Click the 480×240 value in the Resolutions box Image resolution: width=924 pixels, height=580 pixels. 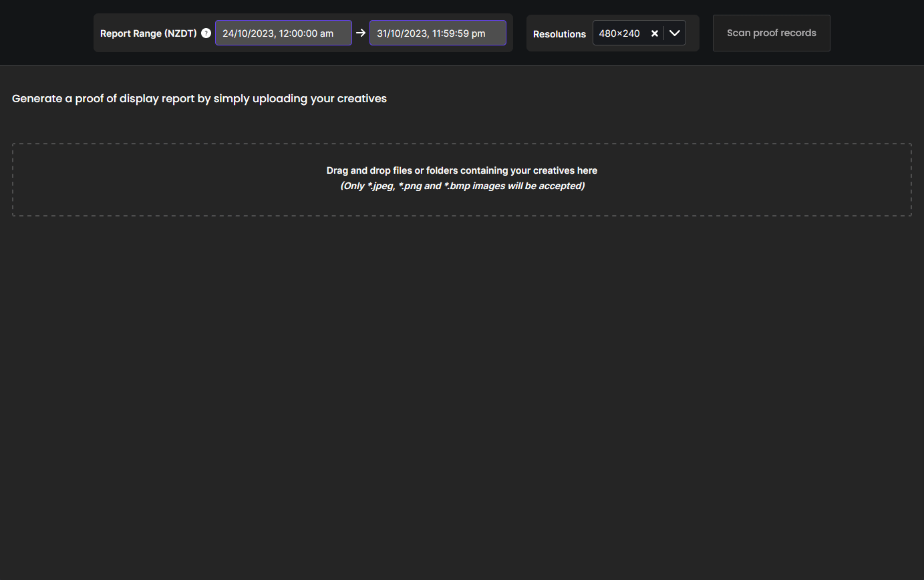(619, 33)
